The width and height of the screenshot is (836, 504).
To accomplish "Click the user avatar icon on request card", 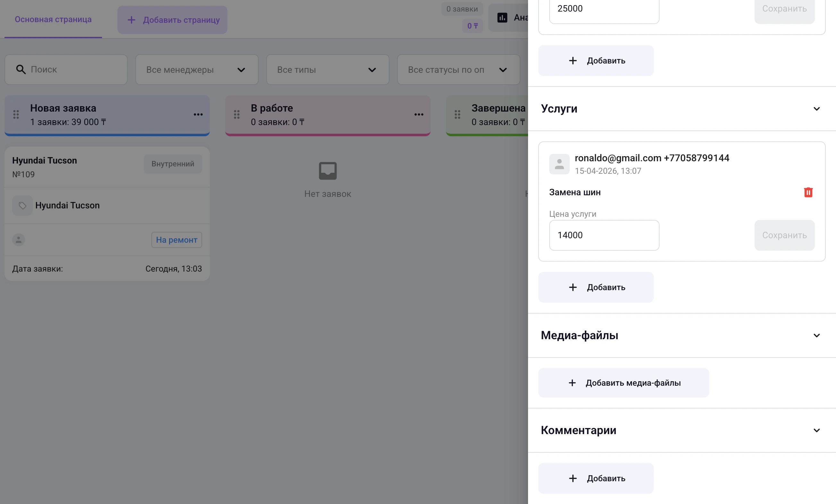I will click(19, 240).
